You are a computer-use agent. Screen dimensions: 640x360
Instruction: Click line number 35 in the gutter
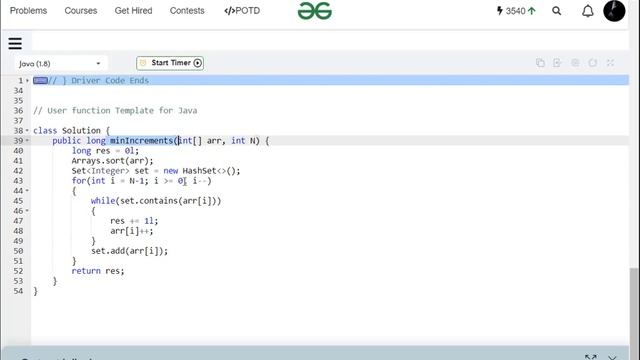pos(18,100)
